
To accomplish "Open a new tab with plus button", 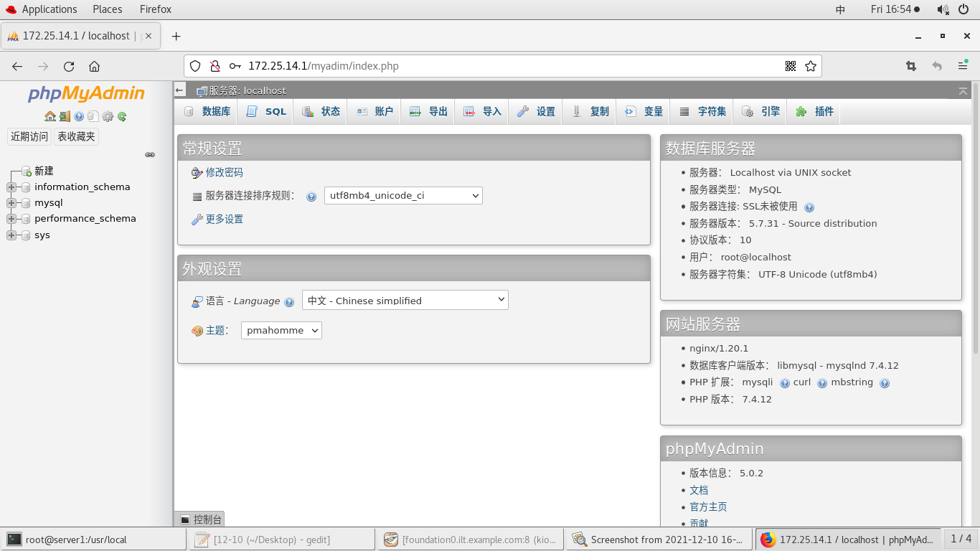I will point(176,36).
